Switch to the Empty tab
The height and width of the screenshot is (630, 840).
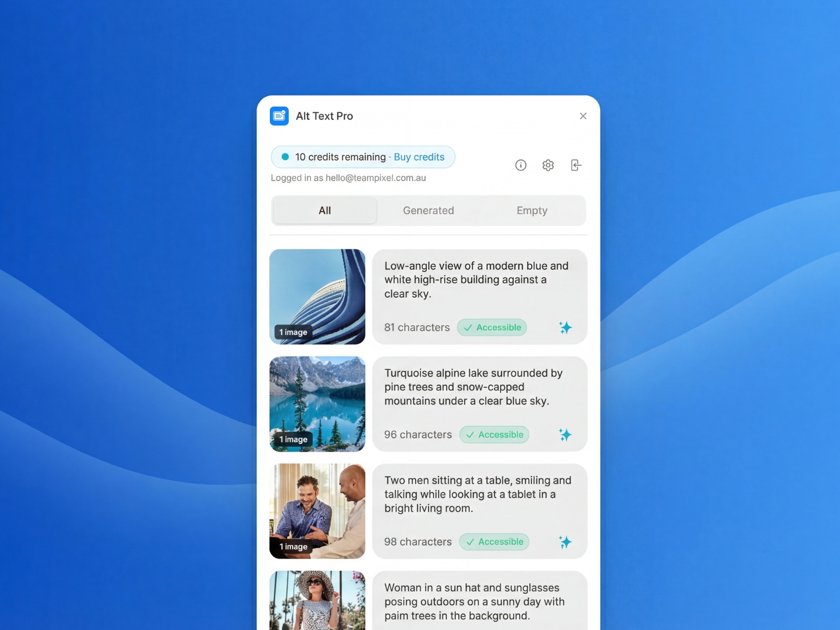(x=532, y=211)
